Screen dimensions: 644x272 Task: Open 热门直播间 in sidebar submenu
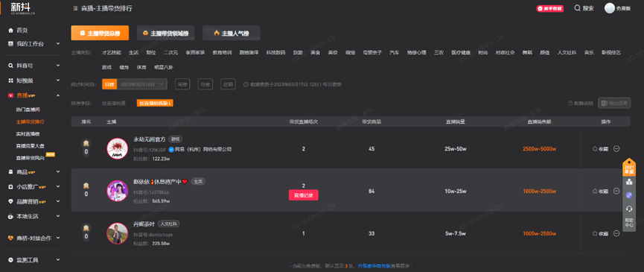(28, 110)
